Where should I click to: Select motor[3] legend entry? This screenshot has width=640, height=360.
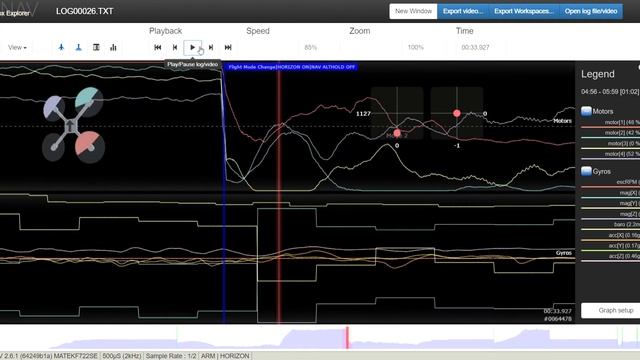[611, 144]
